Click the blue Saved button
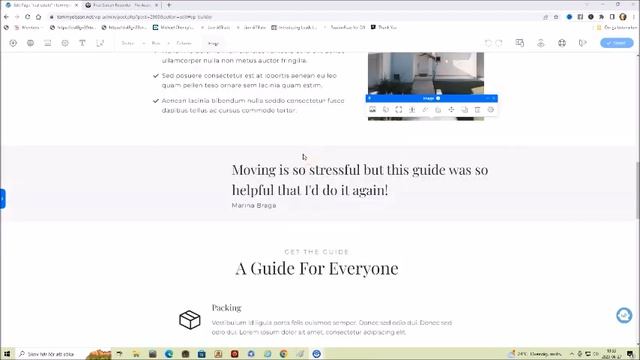The height and width of the screenshot is (360, 640). [617, 43]
